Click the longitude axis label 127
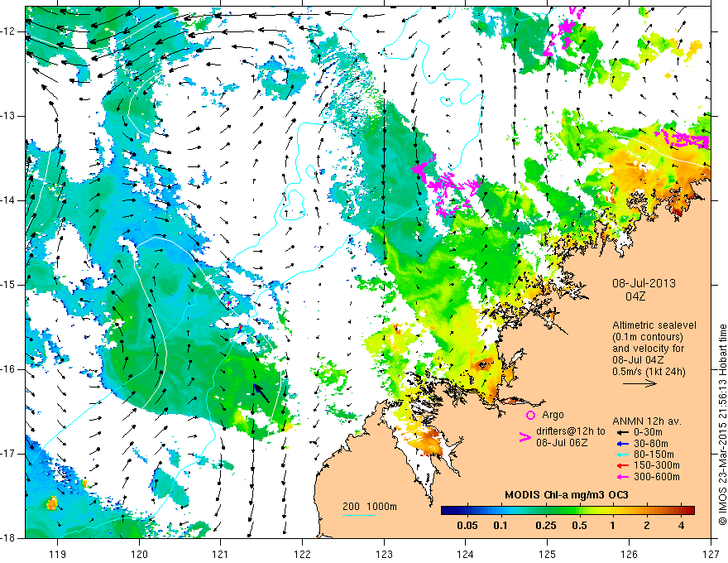Image resolution: width=728 pixels, height=563 pixels. click(x=711, y=555)
